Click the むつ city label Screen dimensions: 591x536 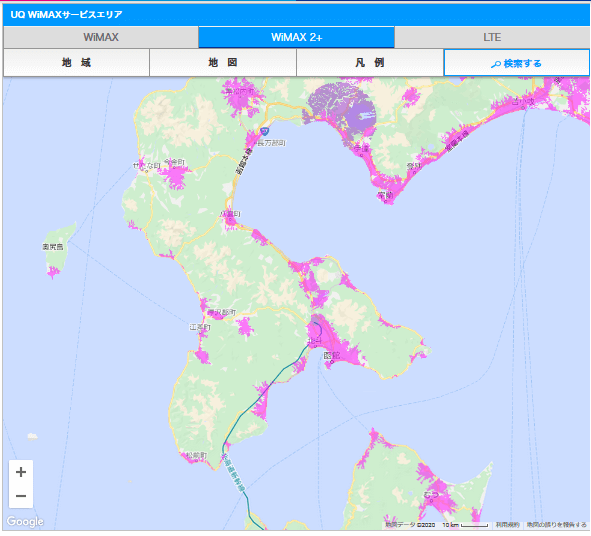431,495
